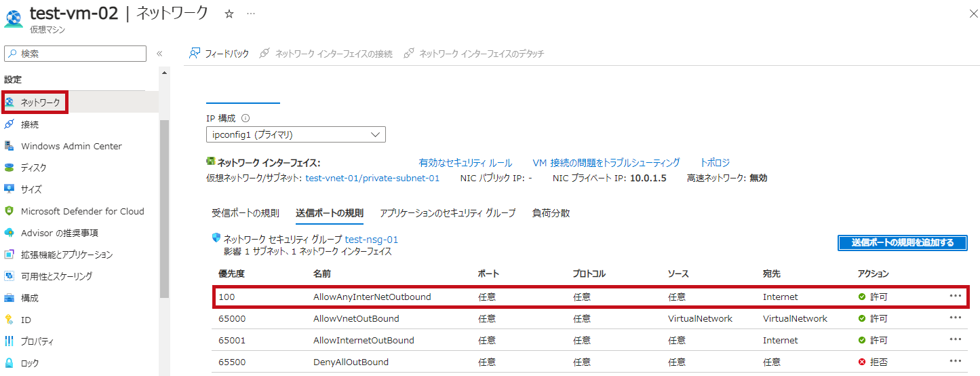Image resolution: width=980 pixels, height=376 pixels.
Task: Click the sidebar vertical scrollbar thumb
Action: click(x=164, y=209)
